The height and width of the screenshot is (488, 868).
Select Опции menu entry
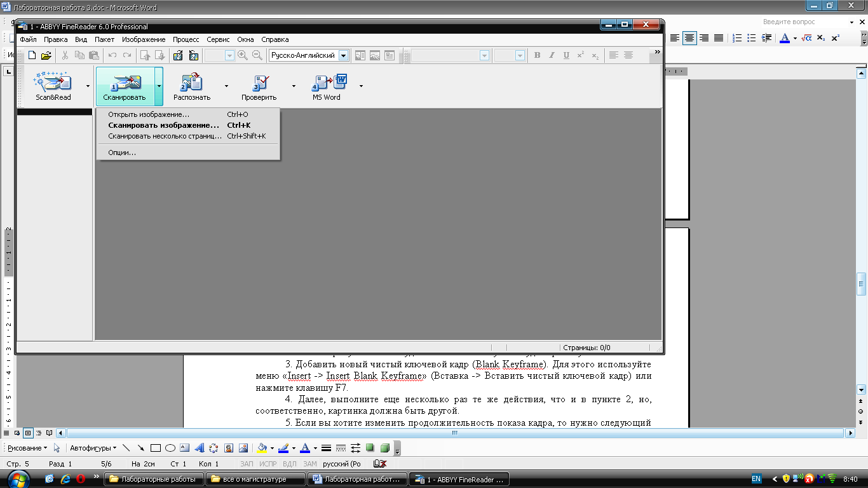(188, 152)
